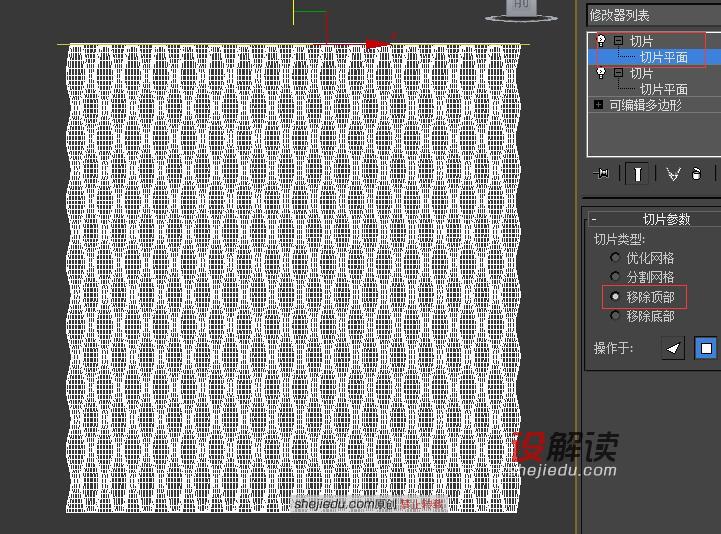Image resolution: width=721 pixels, height=534 pixels.
Task: Operate on polygons square icon
Action: (x=706, y=348)
